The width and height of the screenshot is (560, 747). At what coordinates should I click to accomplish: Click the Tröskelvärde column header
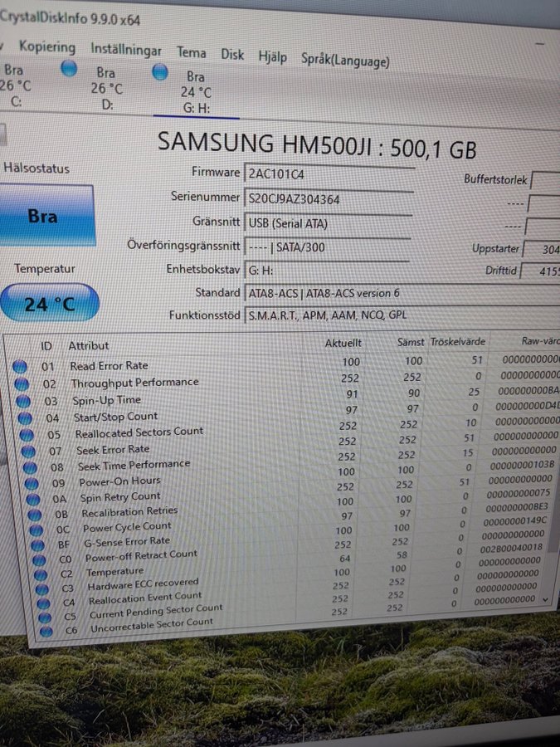click(x=458, y=341)
